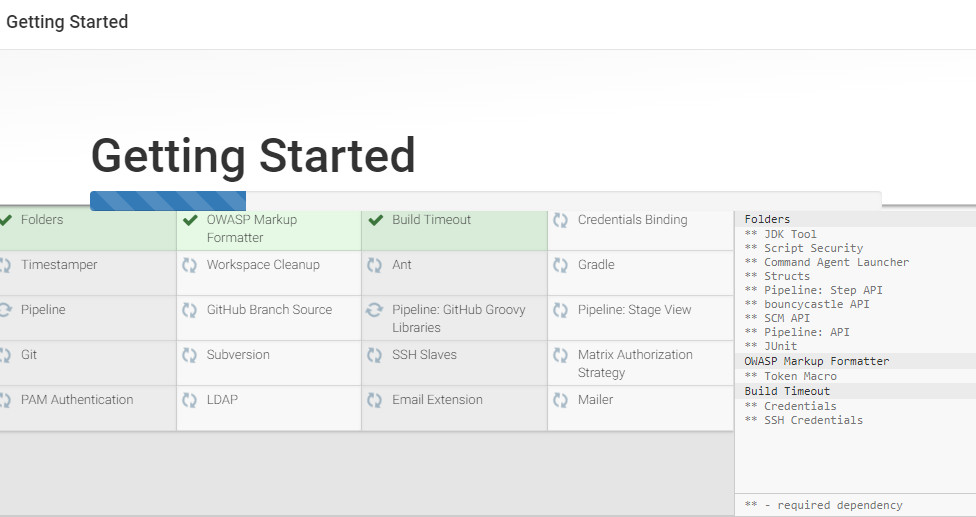The height and width of the screenshot is (517, 976).
Task: Click the refresh icon beside Pipeline: GitHub Groovy Libraries
Action: tap(374, 310)
